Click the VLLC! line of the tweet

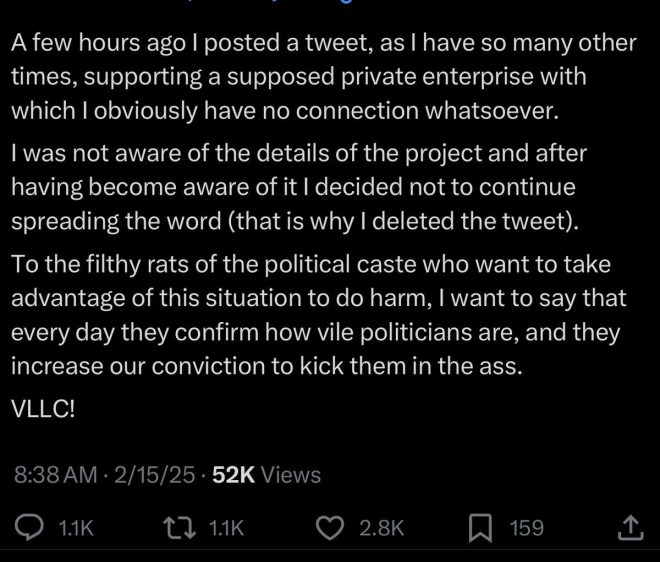point(43,408)
